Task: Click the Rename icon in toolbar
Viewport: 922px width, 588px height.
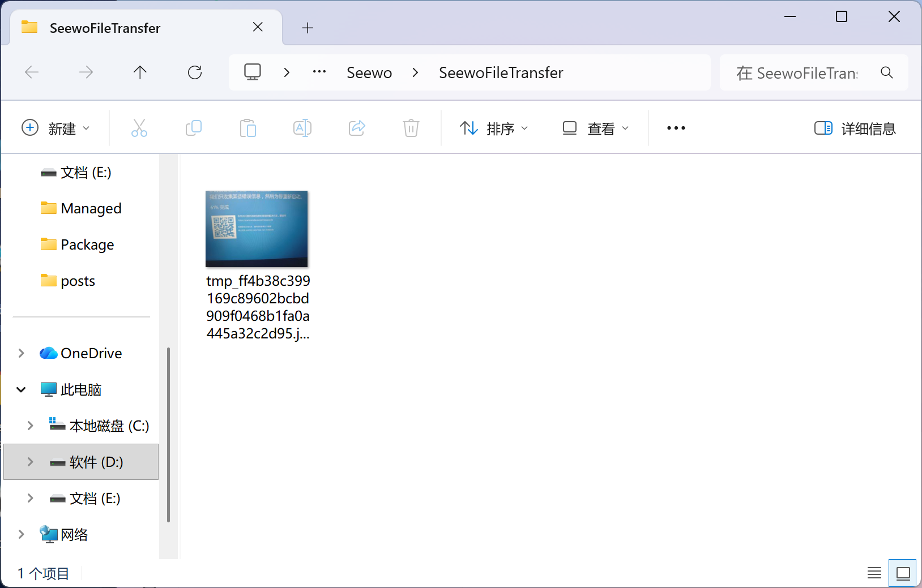Action: tap(302, 128)
